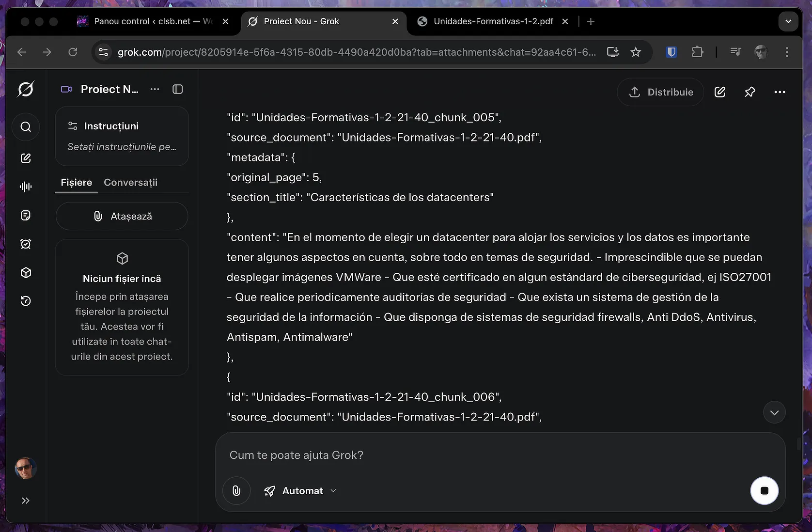Open the Instrucțiuni card
Viewport: 812px width, 532px height.
point(122,136)
